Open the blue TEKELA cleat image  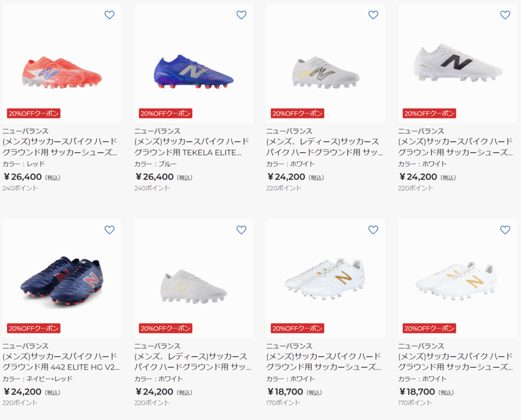click(193, 71)
